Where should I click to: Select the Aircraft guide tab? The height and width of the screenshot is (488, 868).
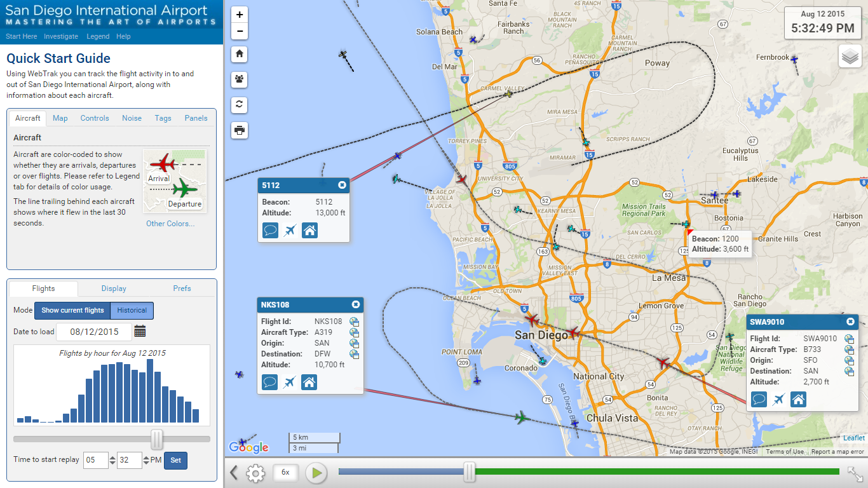pos(28,118)
